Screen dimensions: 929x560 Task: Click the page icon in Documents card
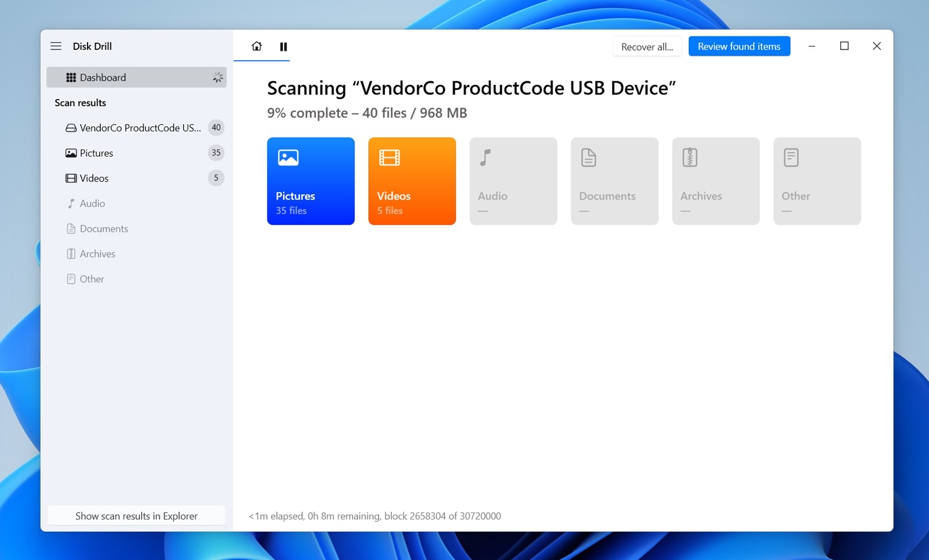588,157
